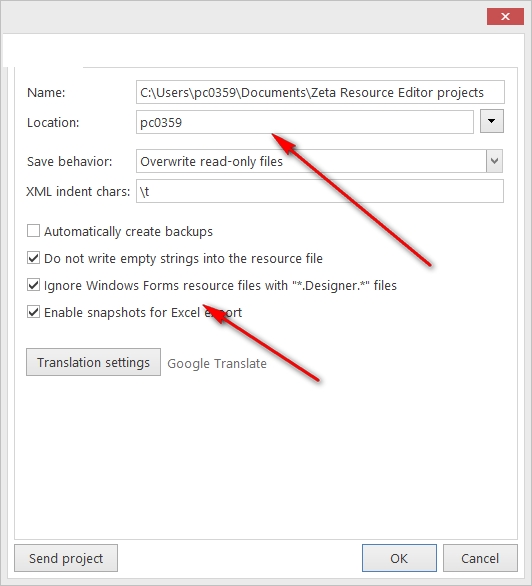Click the Cancel button

point(480,558)
